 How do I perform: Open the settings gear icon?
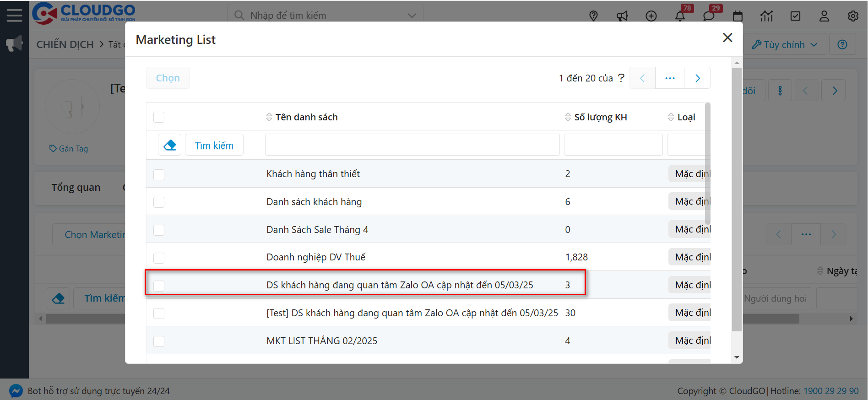point(852,16)
